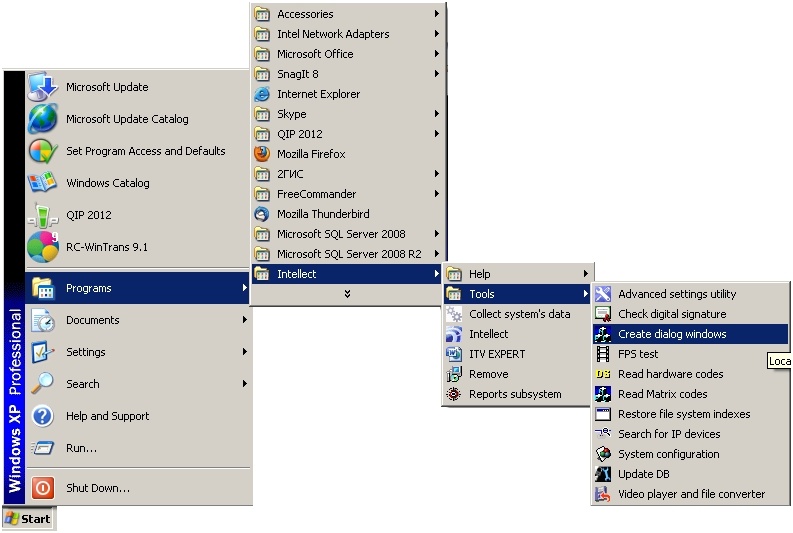This screenshot has height=533, width=793.
Task: Click the Documents folder icon
Action: coord(42,320)
